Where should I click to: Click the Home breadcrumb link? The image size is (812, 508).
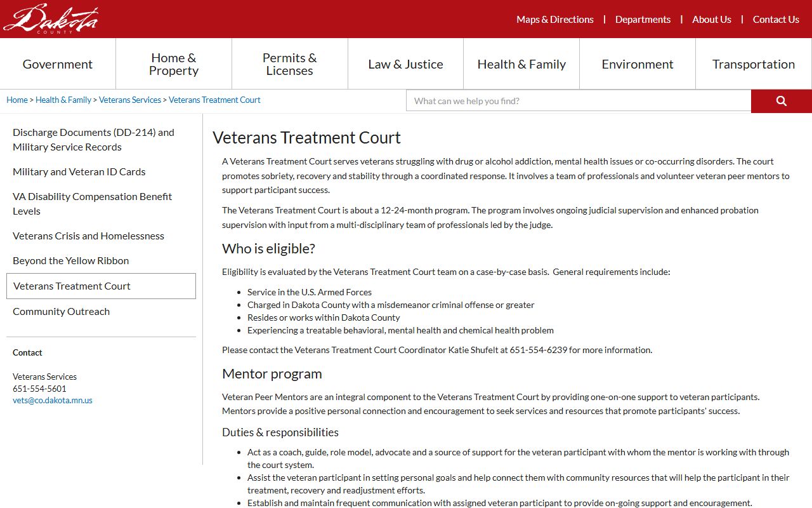click(x=17, y=100)
